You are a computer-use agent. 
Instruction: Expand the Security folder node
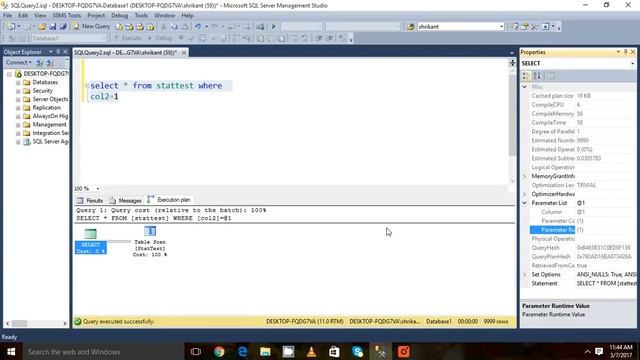[18, 91]
